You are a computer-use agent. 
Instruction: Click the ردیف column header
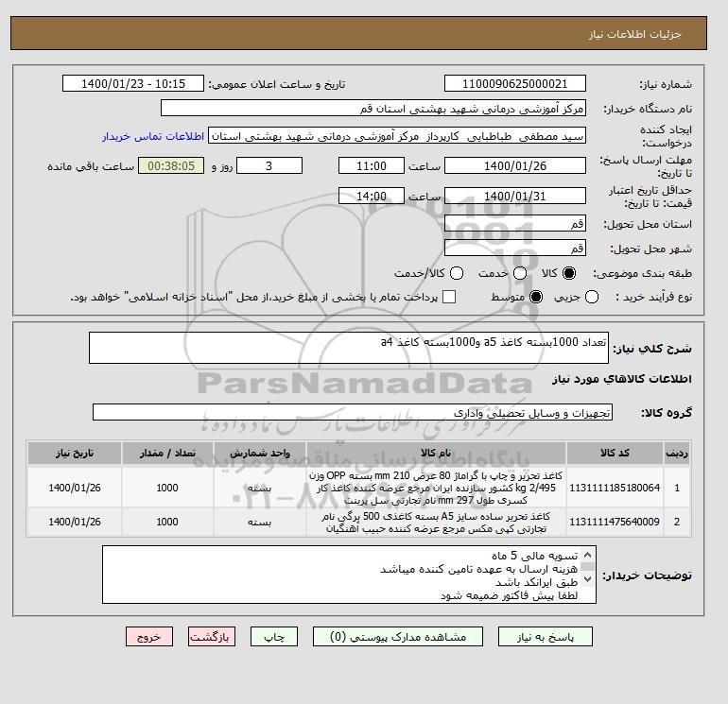(x=677, y=453)
